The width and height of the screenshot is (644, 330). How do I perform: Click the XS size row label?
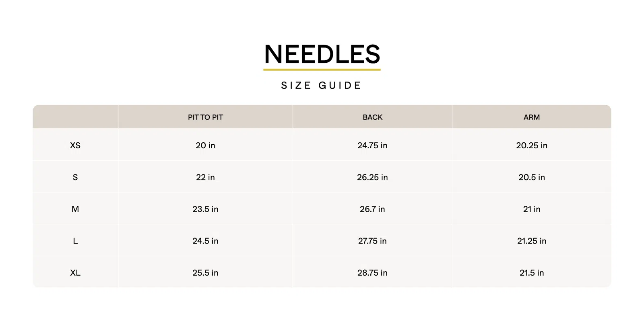pos(75,146)
